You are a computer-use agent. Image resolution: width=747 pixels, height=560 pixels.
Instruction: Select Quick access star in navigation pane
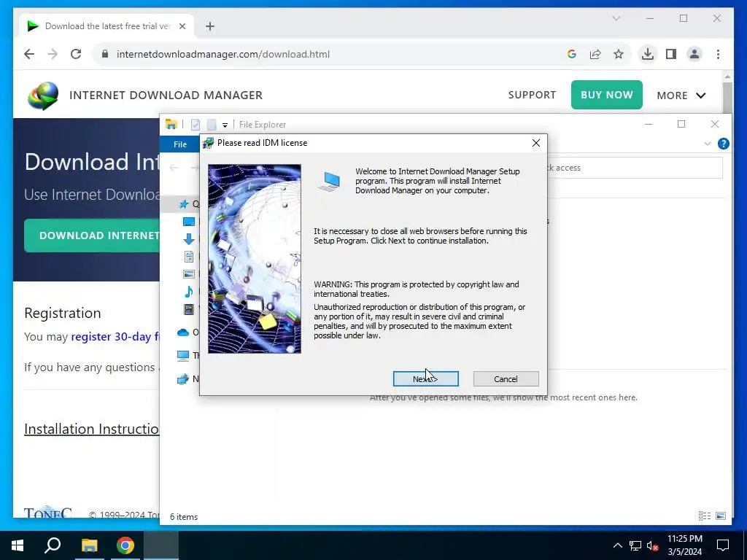click(183, 204)
